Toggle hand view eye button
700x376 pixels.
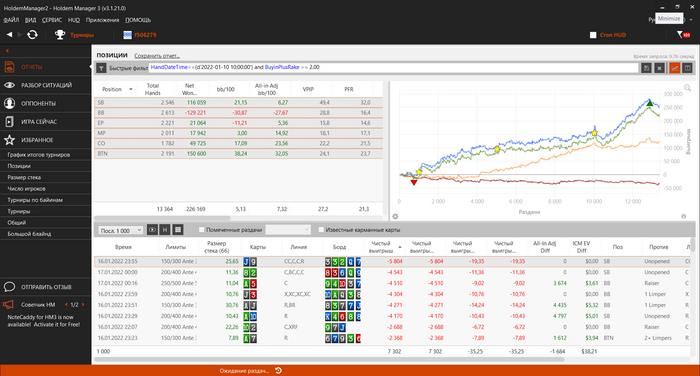pyautogui.click(x=152, y=230)
